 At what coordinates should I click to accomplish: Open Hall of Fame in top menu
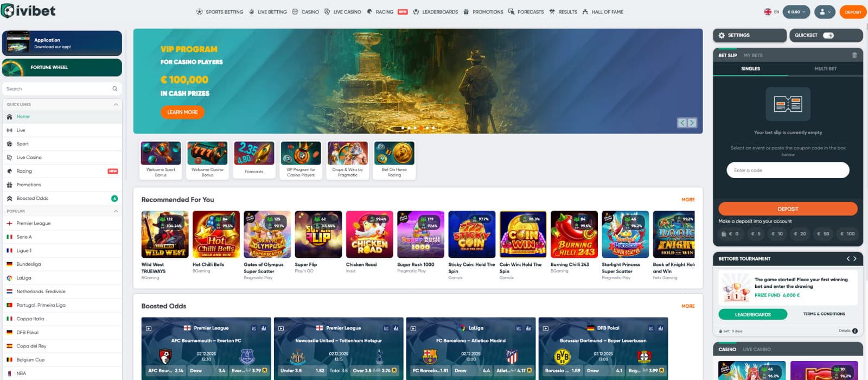[x=603, y=12]
